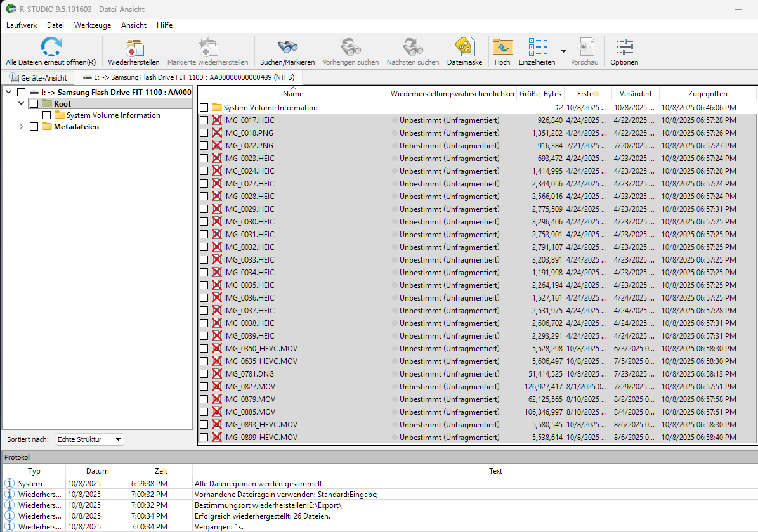Sort by Name column header

[x=293, y=94]
